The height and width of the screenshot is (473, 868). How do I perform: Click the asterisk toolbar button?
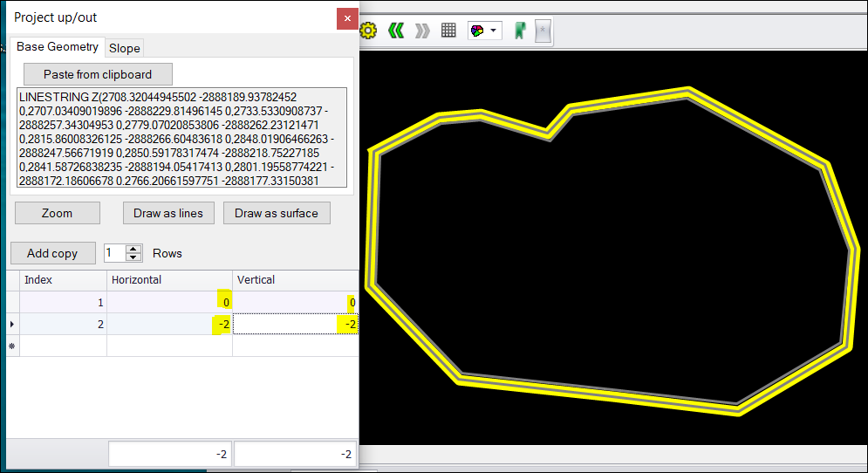(x=543, y=31)
